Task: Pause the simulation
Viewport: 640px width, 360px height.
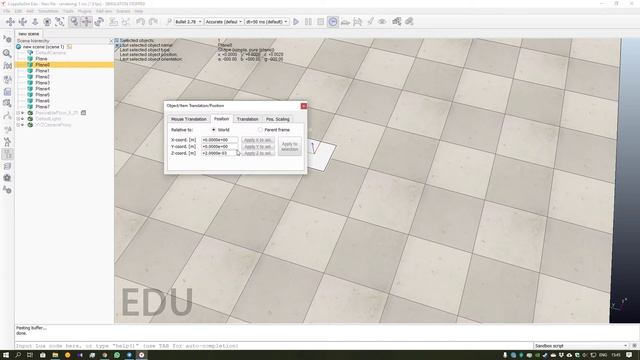Action: click(308, 22)
